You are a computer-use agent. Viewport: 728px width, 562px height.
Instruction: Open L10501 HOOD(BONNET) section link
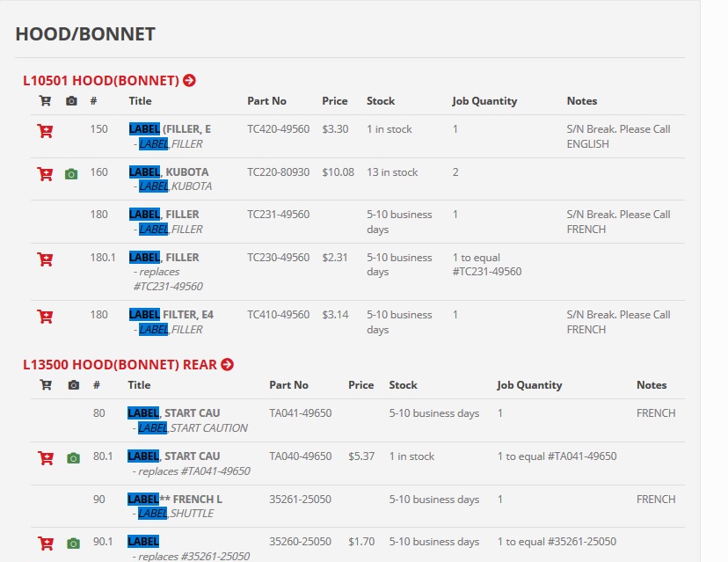pyautogui.click(x=100, y=81)
